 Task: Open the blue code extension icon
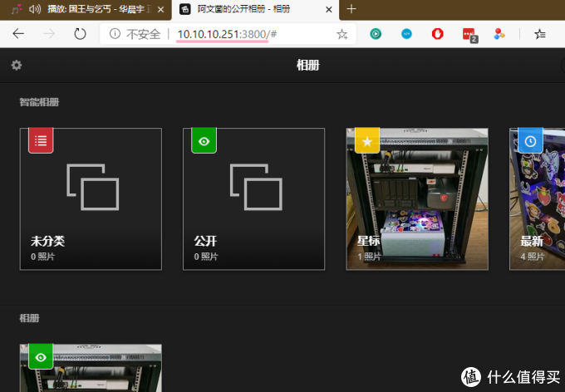point(406,34)
